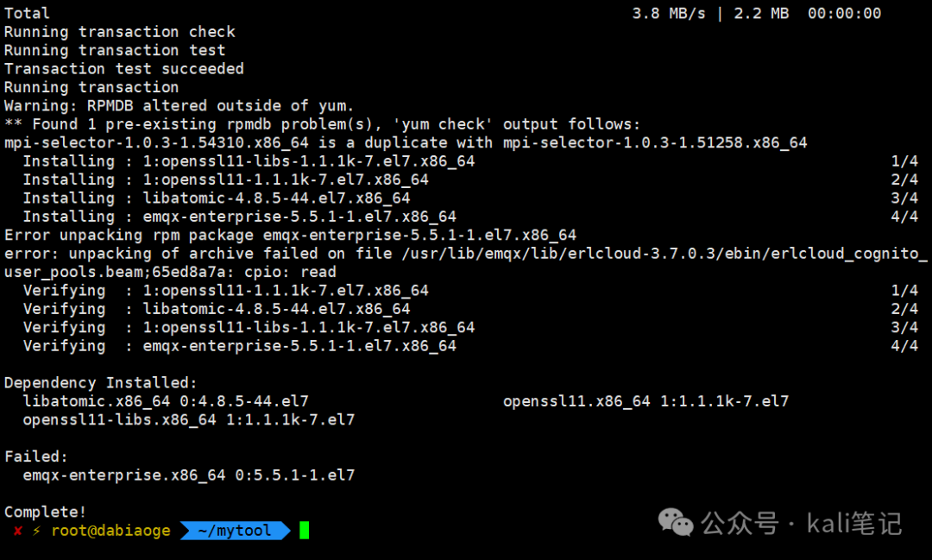Click the root@dabiaoge prompt text

[x=110, y=531]
